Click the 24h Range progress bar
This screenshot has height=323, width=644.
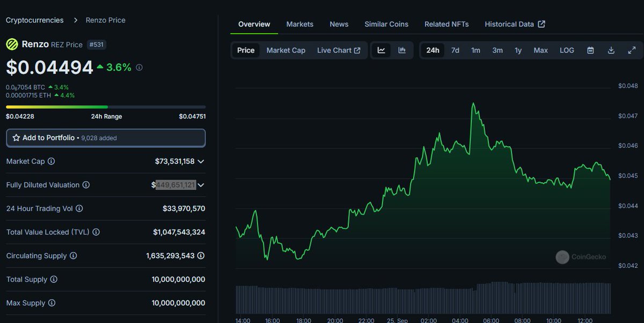click(x=106, y=107)
